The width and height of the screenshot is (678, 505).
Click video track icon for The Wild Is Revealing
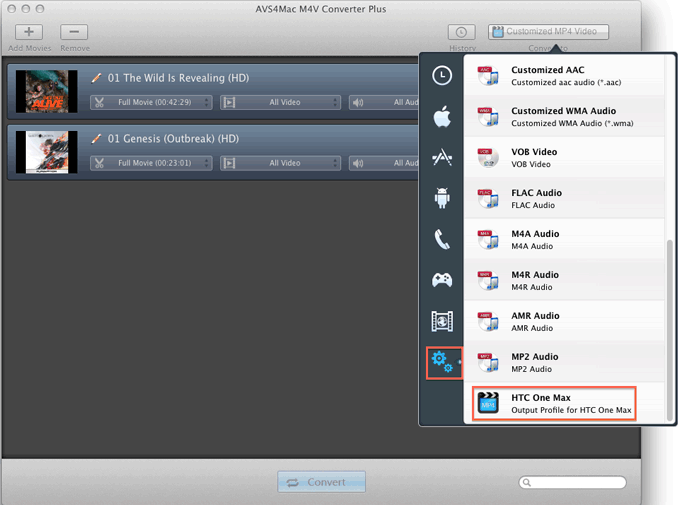pyautogui.click(x=229, y=102)
